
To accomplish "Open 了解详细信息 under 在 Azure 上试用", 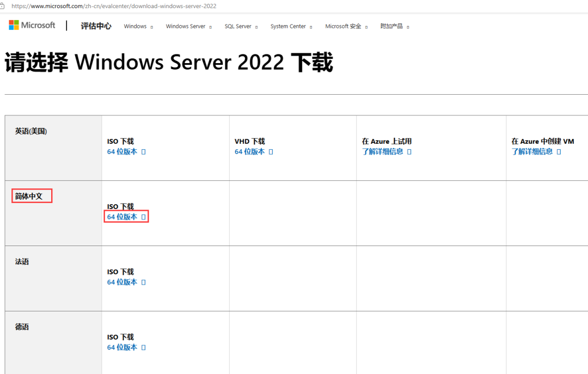I will pos(387,151).
